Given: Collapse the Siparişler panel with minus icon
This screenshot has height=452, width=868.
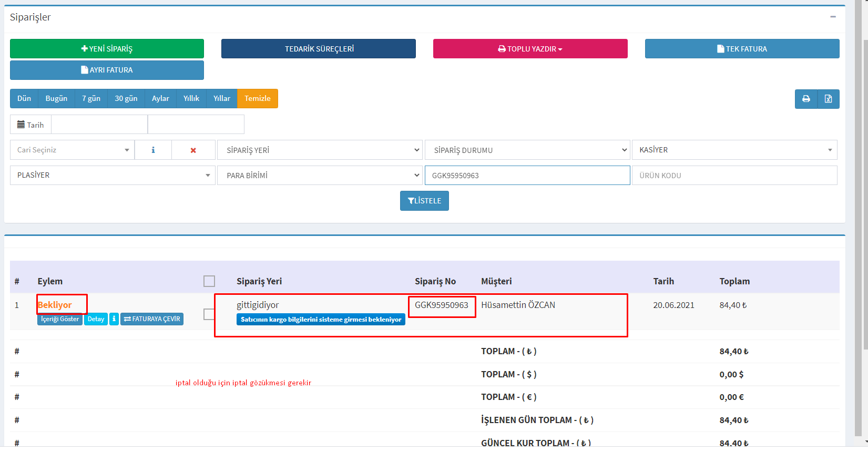Looking at the screenshot, I should pos(833,17).
